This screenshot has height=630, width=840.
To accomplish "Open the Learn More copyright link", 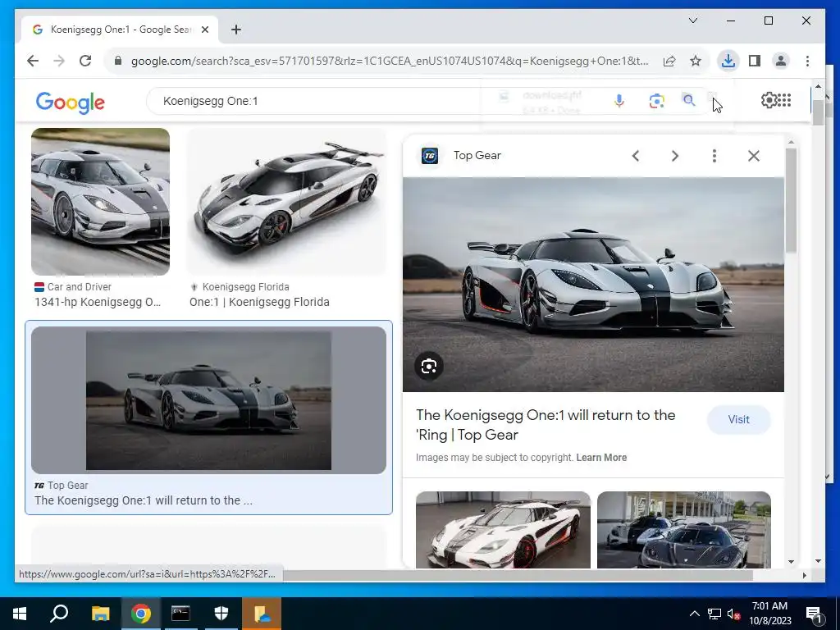I will tap(601, 458).
